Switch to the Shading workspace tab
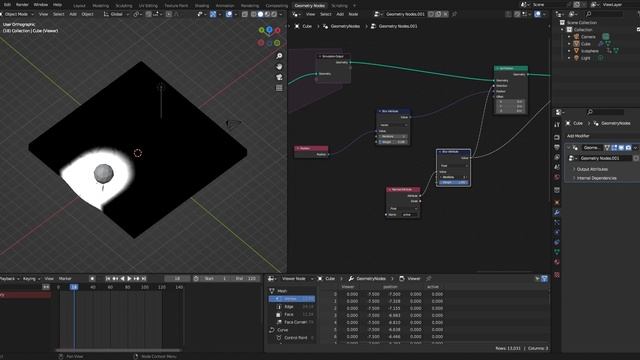 (202, 6)
